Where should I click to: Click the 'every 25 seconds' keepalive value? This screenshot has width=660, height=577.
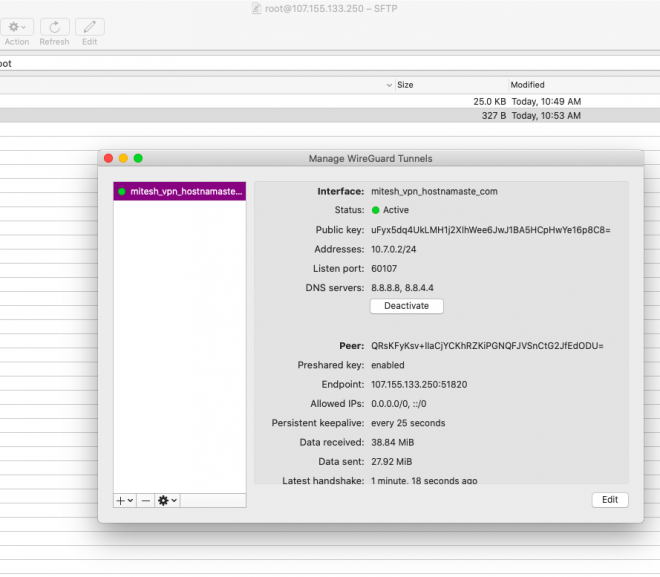click(408, 423)
